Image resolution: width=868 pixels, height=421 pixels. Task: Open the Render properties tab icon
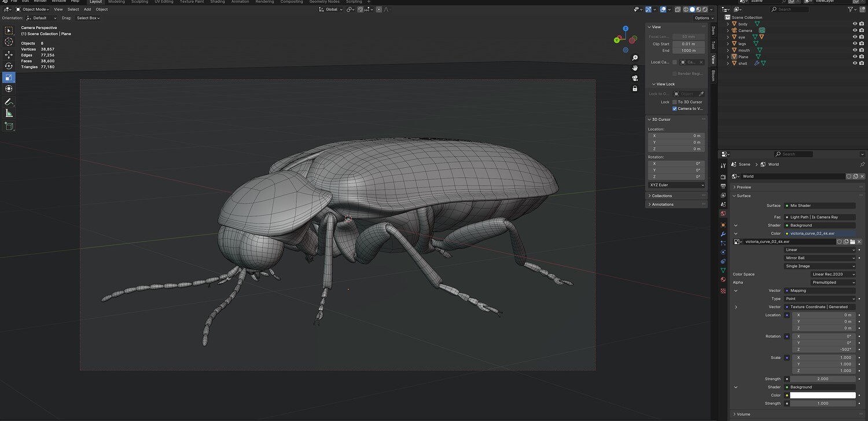723,177
